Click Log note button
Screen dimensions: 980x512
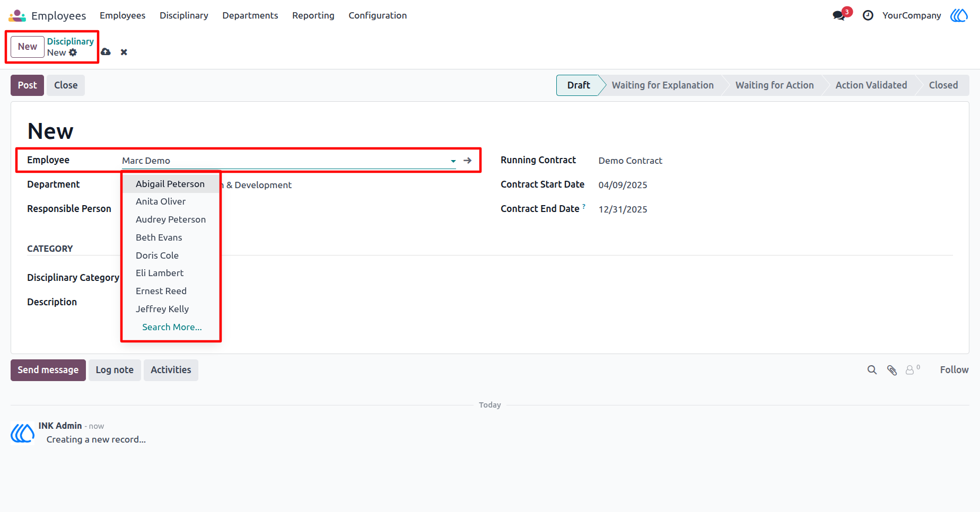tap(115, 370)
